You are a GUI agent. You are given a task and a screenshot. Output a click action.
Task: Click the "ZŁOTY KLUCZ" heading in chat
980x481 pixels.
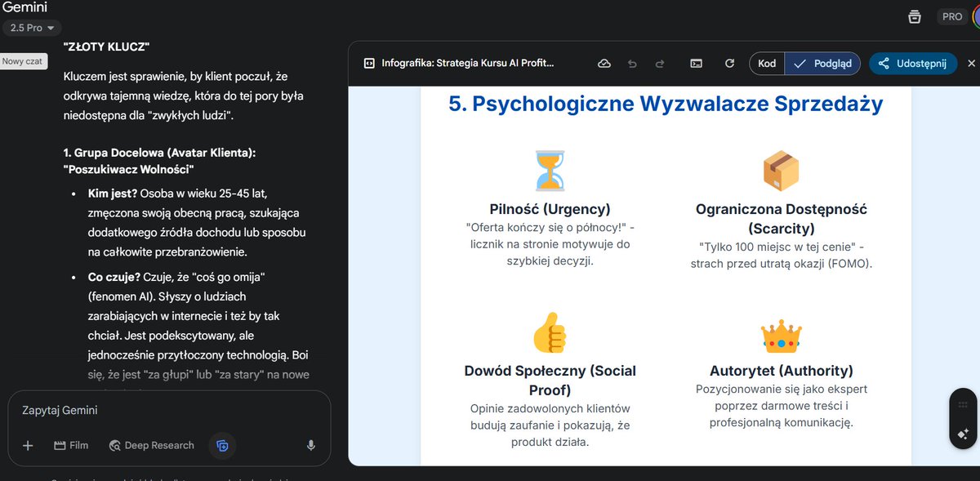[106, 47]
